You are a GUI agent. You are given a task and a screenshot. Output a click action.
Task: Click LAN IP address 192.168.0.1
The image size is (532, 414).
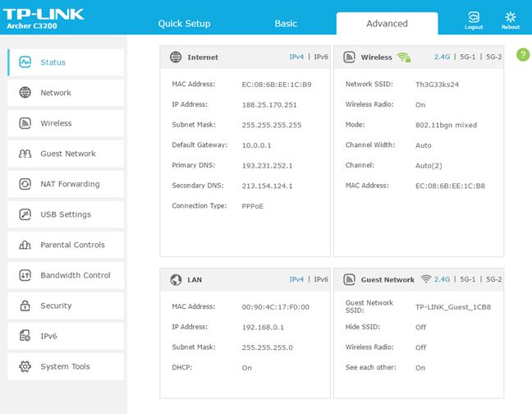(263, 327)
